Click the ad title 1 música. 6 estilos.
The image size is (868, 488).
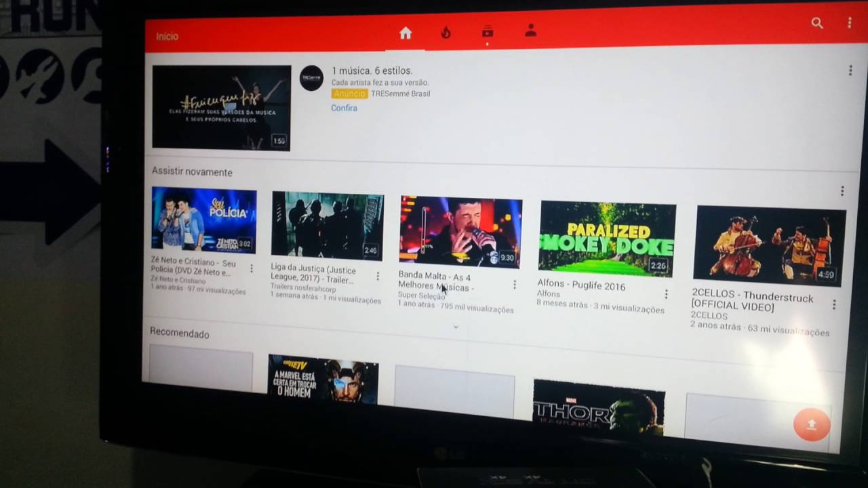click(x=372, y=70)
